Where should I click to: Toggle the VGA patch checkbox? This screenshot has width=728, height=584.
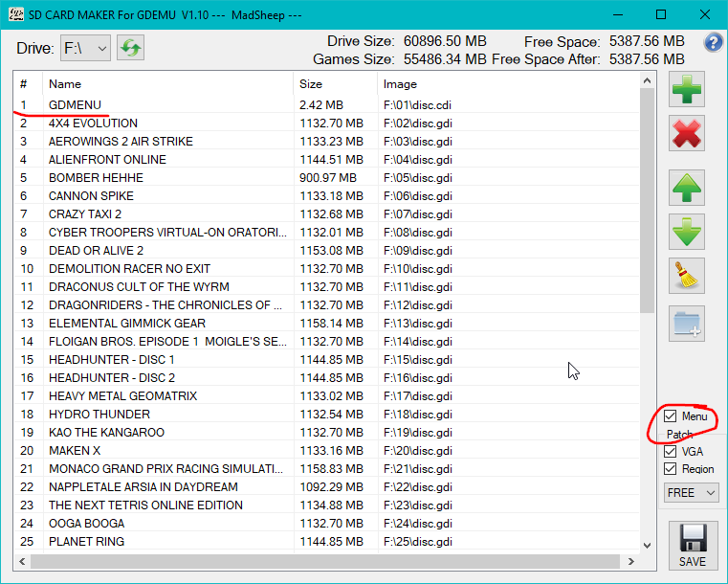tap(670, 451)
